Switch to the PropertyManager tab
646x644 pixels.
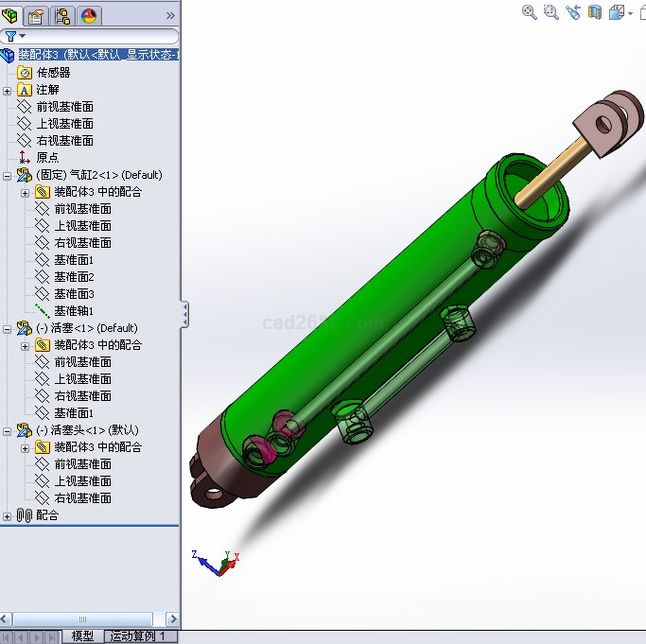click(36, 15)
